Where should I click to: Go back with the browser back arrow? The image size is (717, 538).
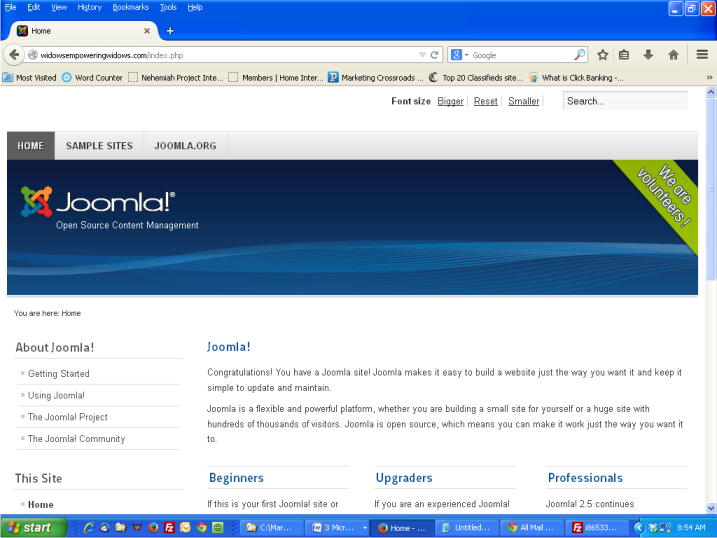click(14, 55)
